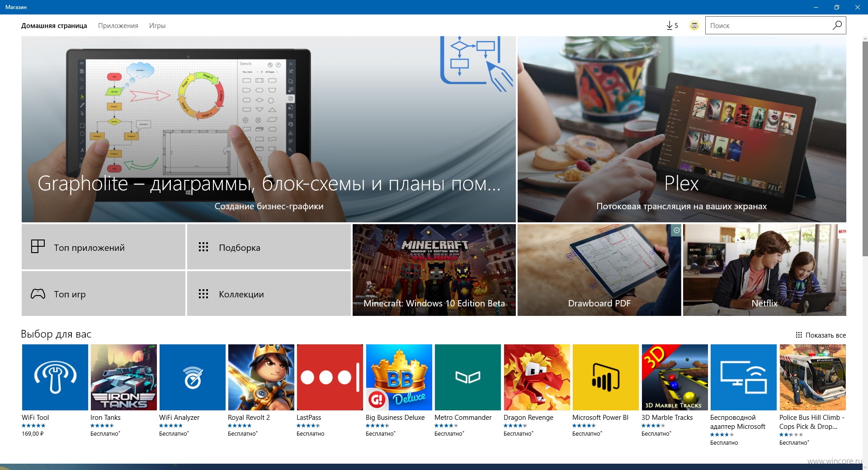Open Big Business Deluxe app icon
Viewport: 868px width, 470px height.
pyautogui.click(x=399, y=377)
